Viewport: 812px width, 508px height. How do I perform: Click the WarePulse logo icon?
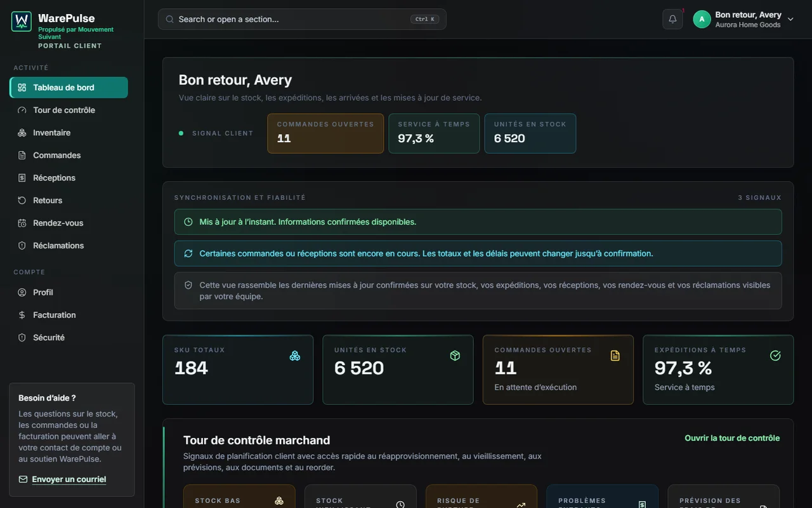[x=22, y=22]
